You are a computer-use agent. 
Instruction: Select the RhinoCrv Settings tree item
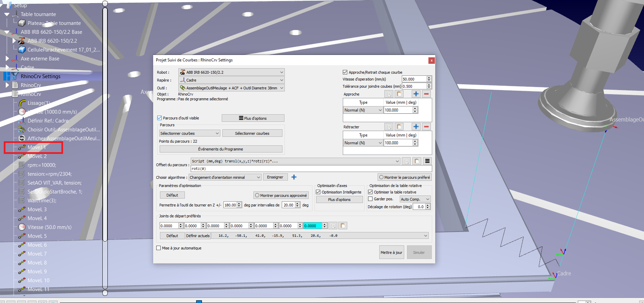pos(40,76)
